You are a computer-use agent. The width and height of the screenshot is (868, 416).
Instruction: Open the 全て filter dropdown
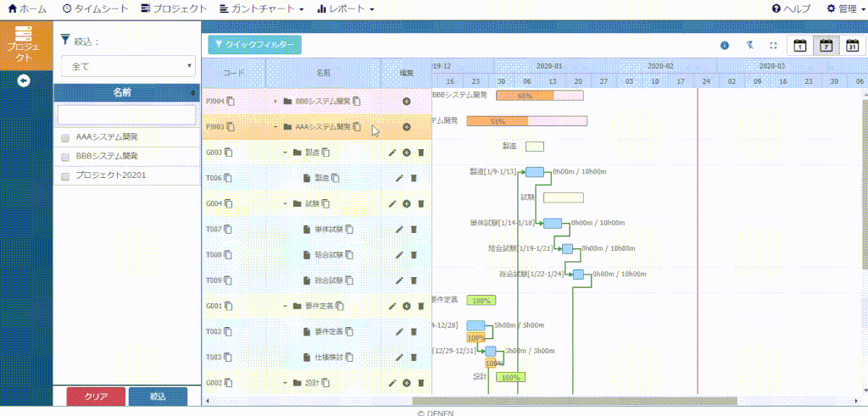(128, 66)
